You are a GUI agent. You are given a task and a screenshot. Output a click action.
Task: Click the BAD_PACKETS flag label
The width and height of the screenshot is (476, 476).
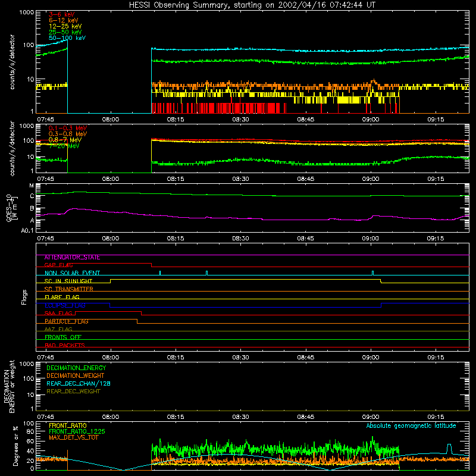point(65,345)
